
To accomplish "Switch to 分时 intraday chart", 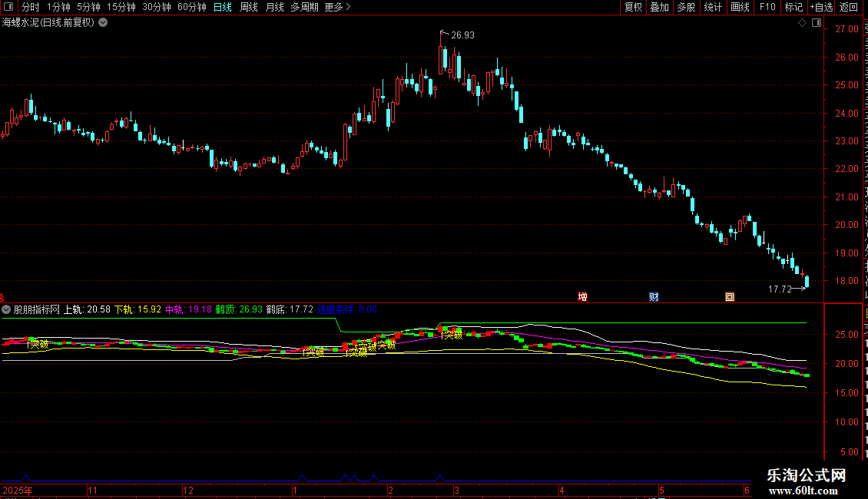I will 31,7.
